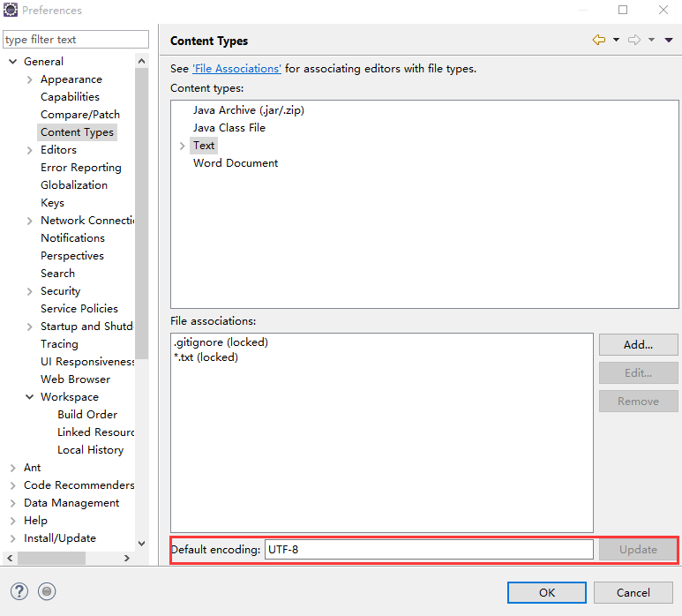682x616 pixels.
Task: Select .gitignore (locked) file association
Action: [x=221, y=342]
